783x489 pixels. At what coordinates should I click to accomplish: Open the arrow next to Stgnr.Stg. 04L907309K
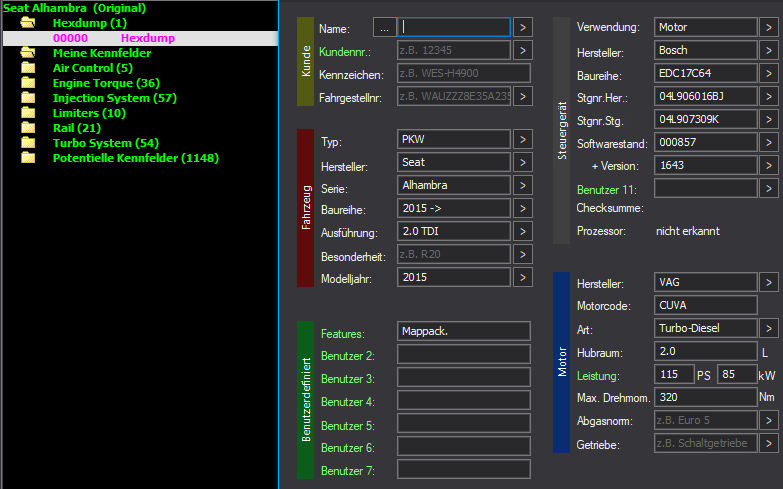click(769, 119)
